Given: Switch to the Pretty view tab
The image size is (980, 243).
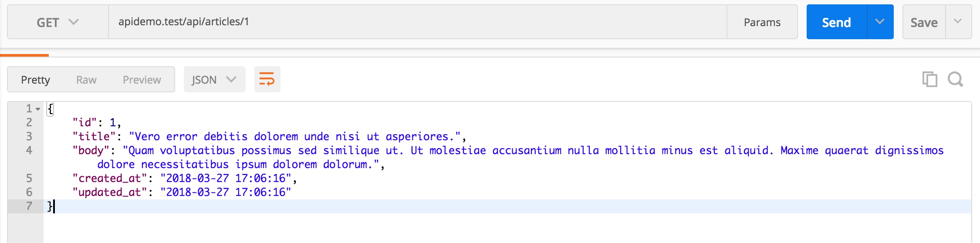Looking at the screenshot, I should pos(36,80).
